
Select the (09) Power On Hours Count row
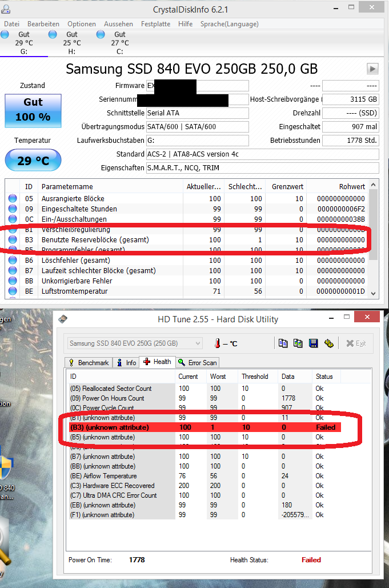click(204, 398)
